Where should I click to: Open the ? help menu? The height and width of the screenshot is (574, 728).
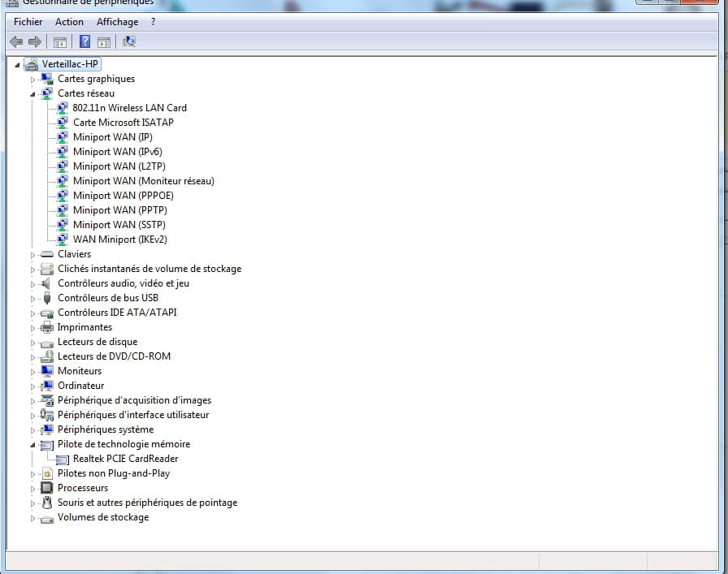154,22
